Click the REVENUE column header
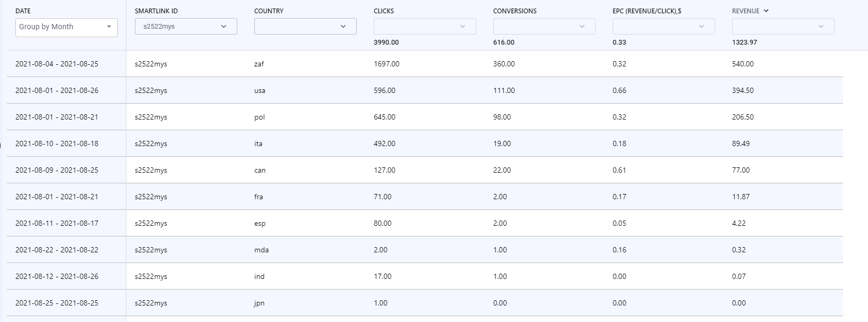Viewport: 868px width, 322px height. (x=745, y=11)
